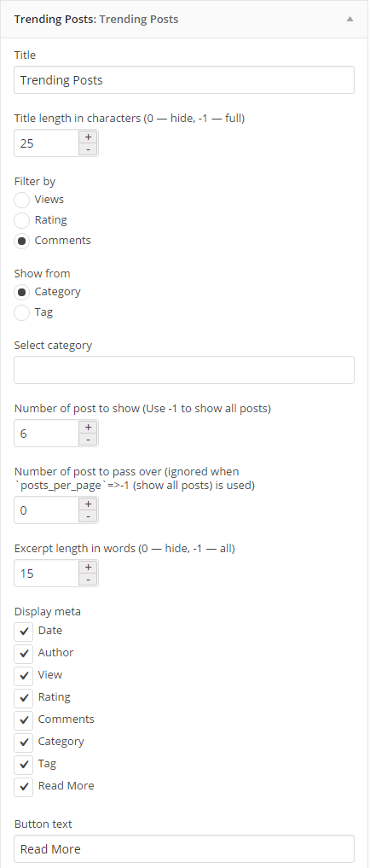
Task: Uncheck the Author meta checkbox
Action: (x=24, y=654)
